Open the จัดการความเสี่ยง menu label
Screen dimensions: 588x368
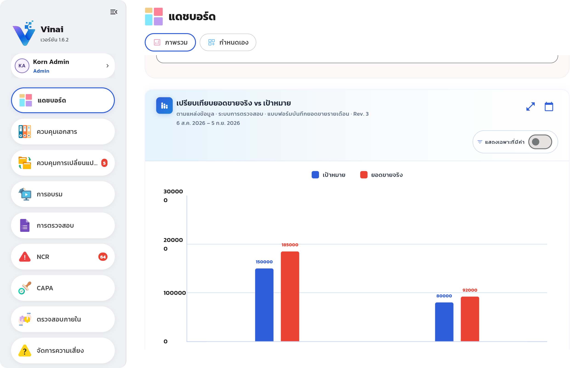60,351
